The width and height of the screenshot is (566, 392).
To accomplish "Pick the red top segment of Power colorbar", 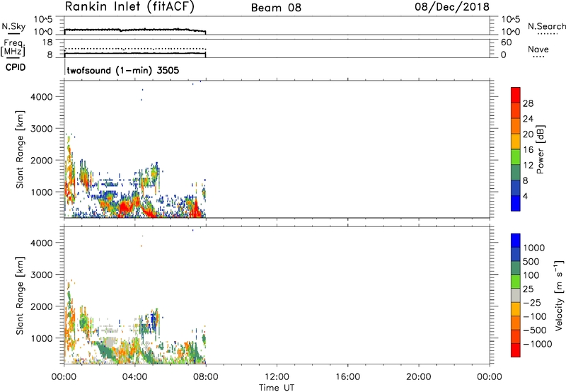I will [516, 95].
